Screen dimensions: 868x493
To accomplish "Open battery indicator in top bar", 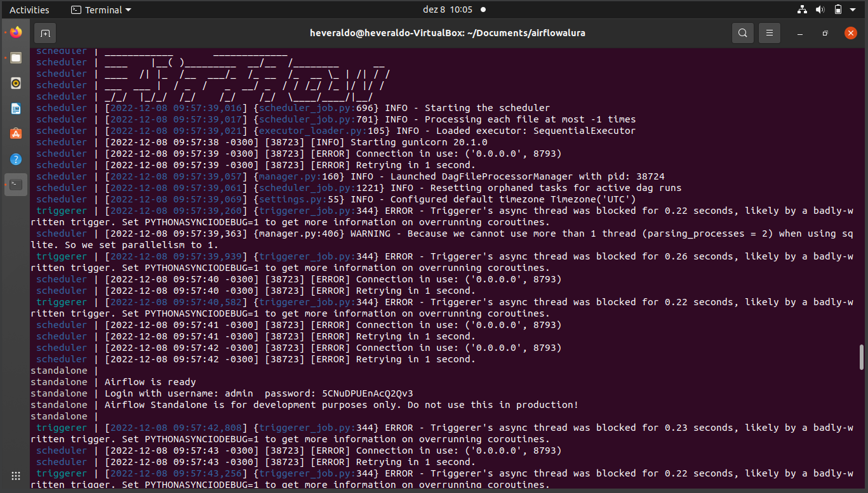I will (838, 10).
